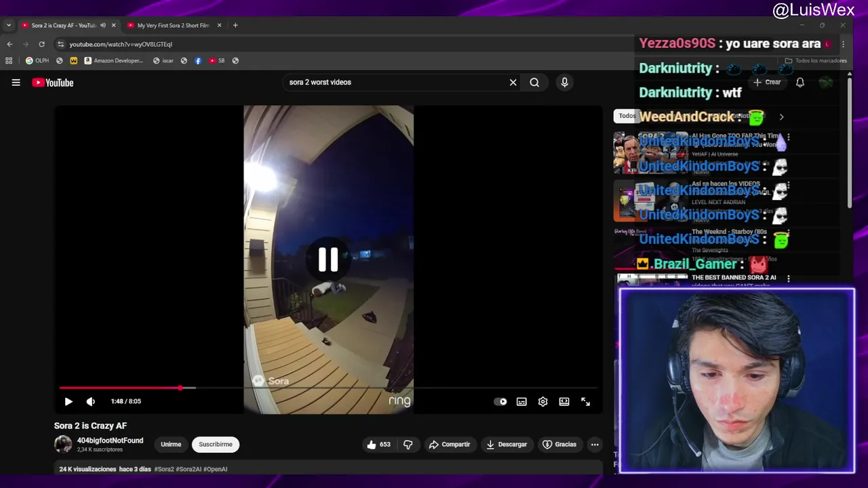Open 'The Weeknd - Starboy' video thumbnail

click(650, 249)
